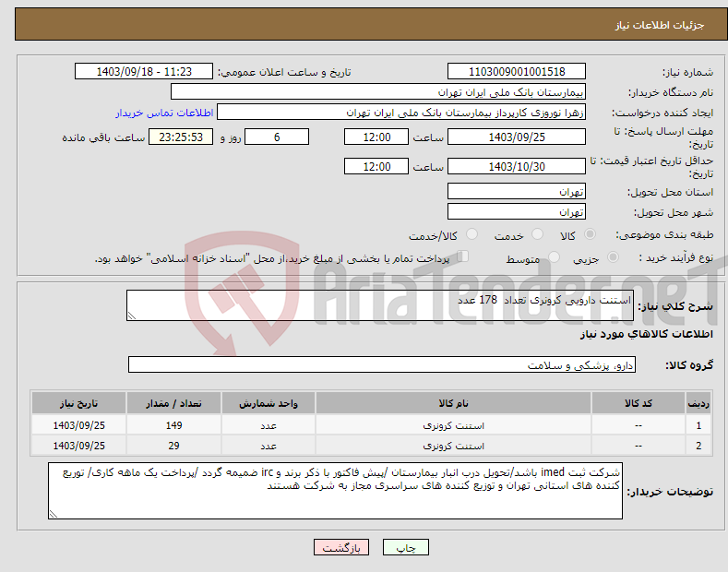Click the response deadline time 12:00 field
This screenshot has height=572, width=728.
pyautogui.click(x=376, y=137)
